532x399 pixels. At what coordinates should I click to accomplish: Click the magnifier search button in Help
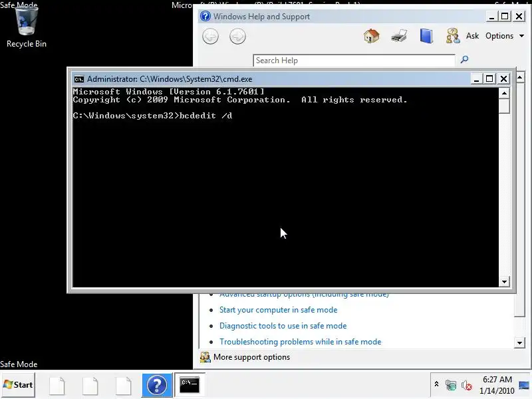point(464,60)
